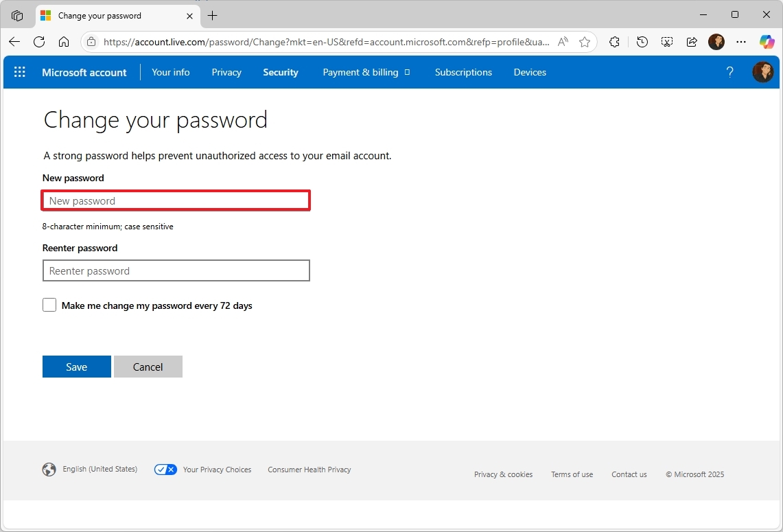Cancel the password change
The height and width of the screenshot is (532, 783).
coord(148,367)
